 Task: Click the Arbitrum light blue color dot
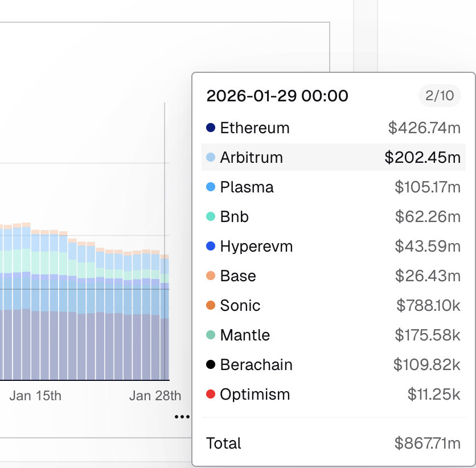click(x=211, y=157)
